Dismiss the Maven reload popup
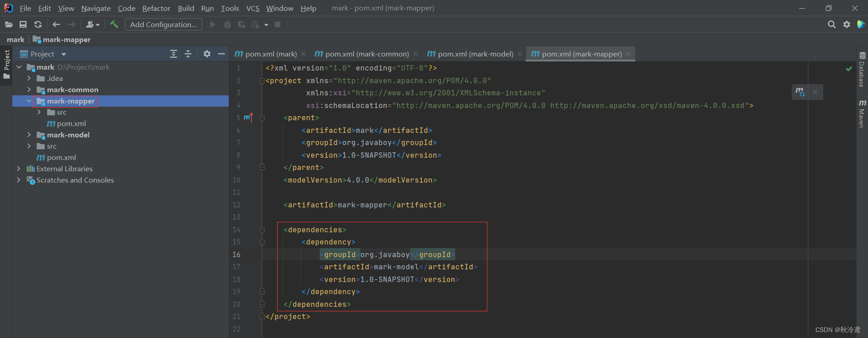Viewport: 868px width, 338px height. [x=815, y=92]
